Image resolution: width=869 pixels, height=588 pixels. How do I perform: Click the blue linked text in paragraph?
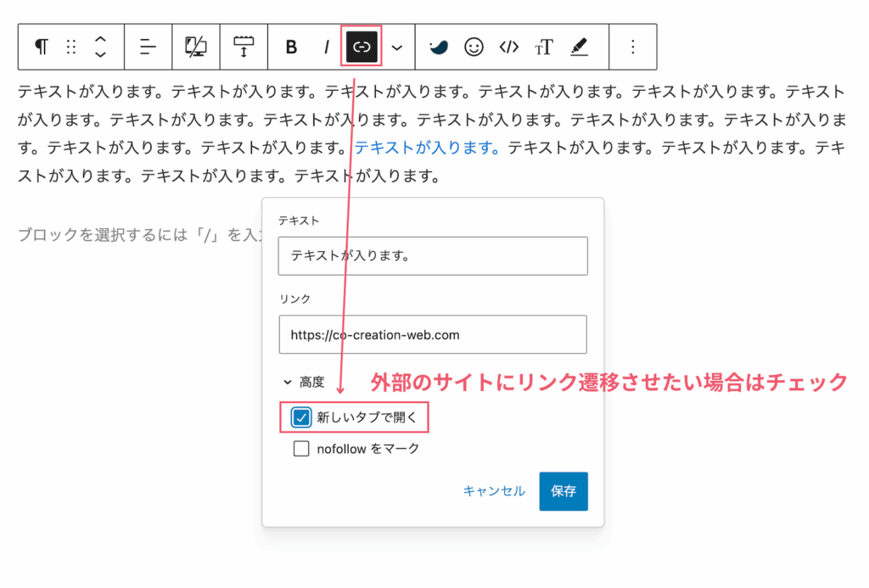click(x=427, y=148)
